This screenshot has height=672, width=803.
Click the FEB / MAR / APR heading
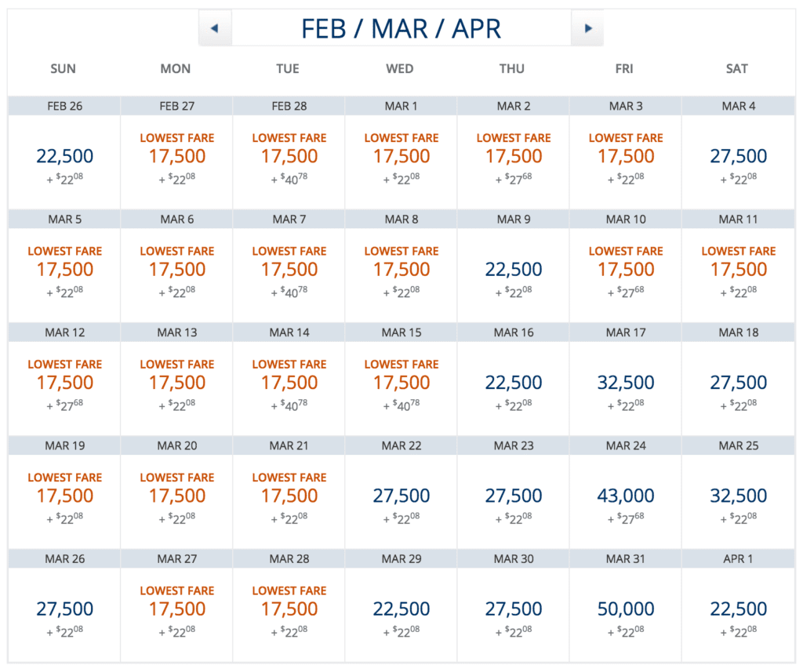point(401,29)
